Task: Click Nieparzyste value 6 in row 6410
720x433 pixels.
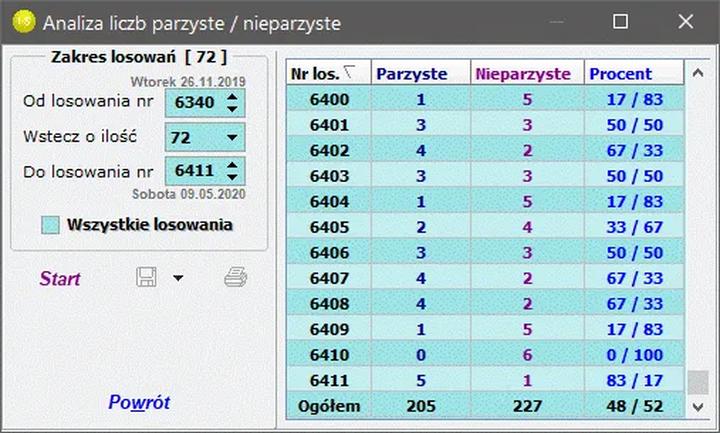Action: click(x=527, y=355)
